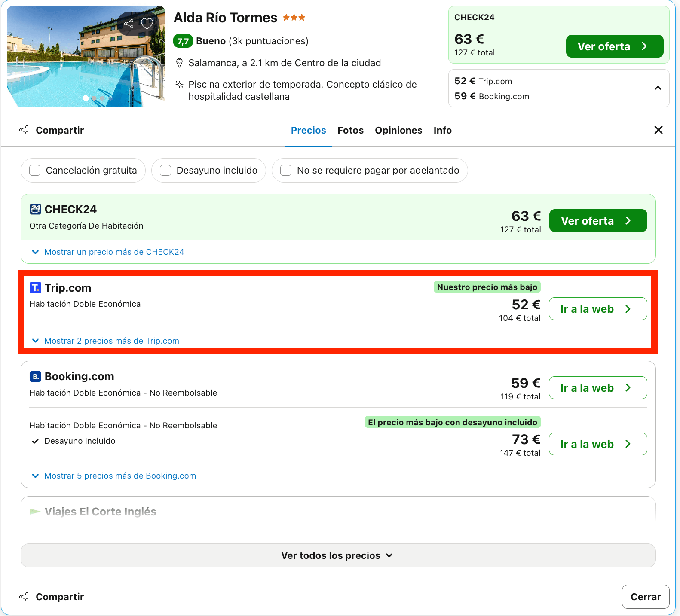Click the Nuestro precio más bajo badge
This screenshot has width=680, height=616.
pyautogui.click(x=487, y=287)
